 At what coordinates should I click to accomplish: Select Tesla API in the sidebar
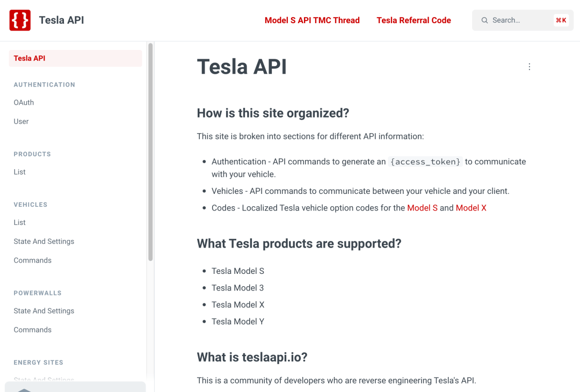click(76, 59)
